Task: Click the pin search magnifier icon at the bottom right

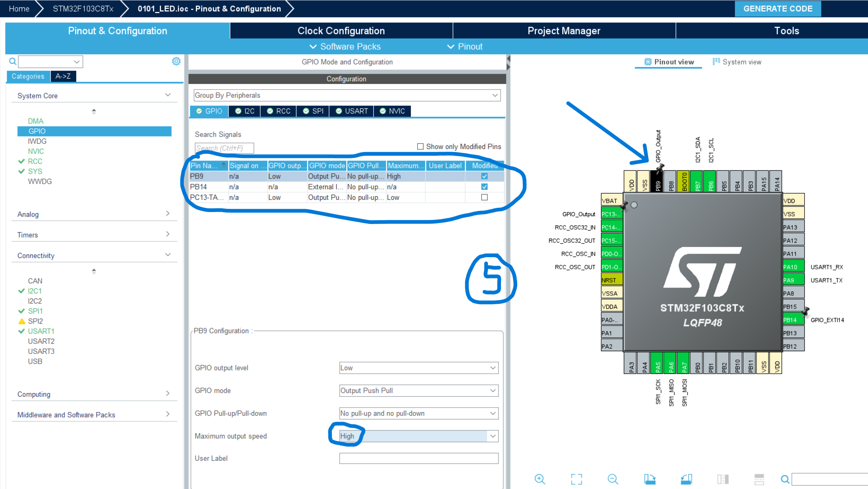Action: click(x=785, y=479)
